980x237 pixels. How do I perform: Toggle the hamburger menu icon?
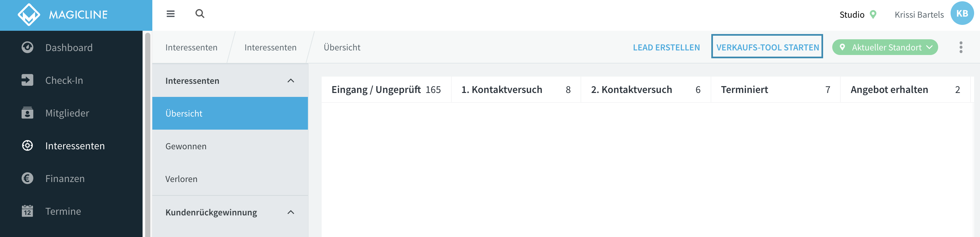[x=170, y=14]
